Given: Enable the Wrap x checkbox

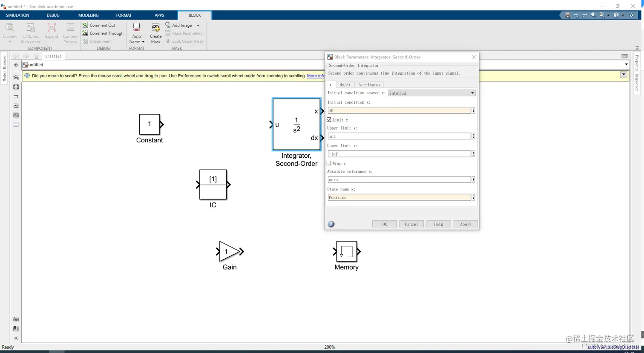Looking at the screenshot, I should pos(329,163).
